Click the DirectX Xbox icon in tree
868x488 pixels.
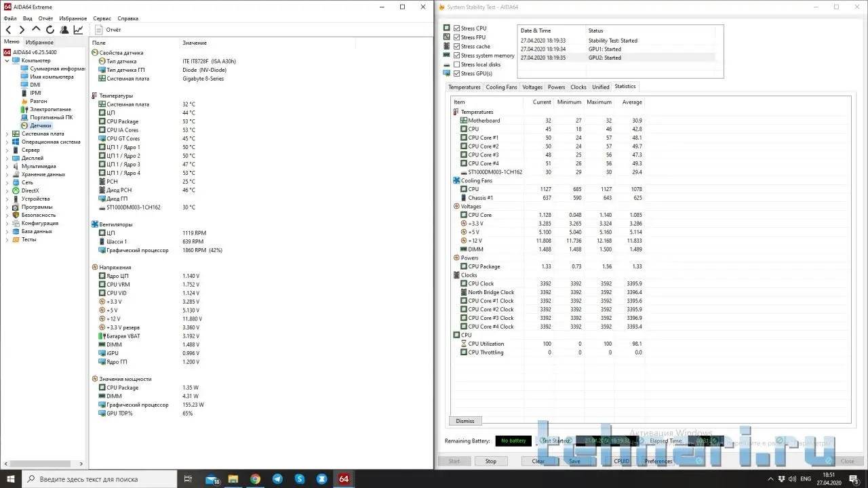pos(16,190)
